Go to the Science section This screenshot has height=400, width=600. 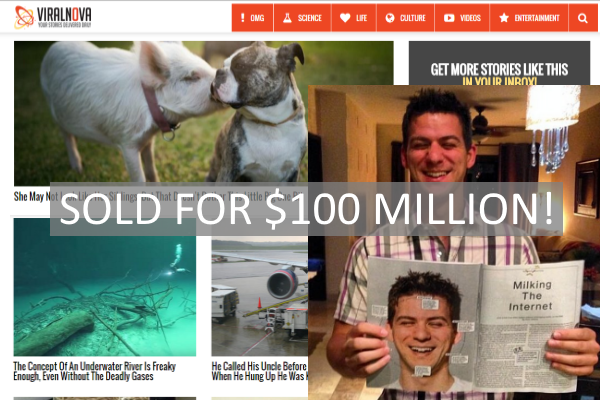pos(303,18)
